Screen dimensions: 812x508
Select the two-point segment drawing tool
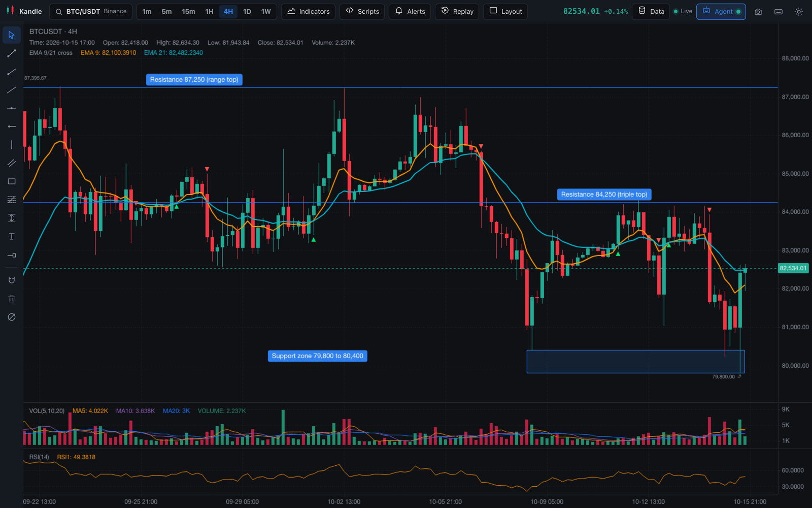pos(12,53)
